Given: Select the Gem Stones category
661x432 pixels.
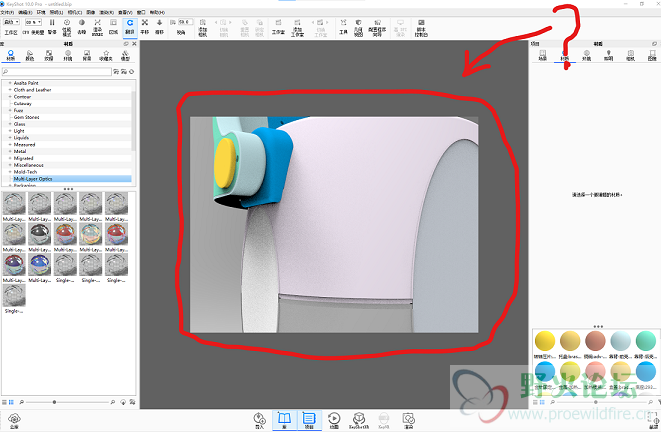Looking at the screenshot, I should click(x=27, y=117).
